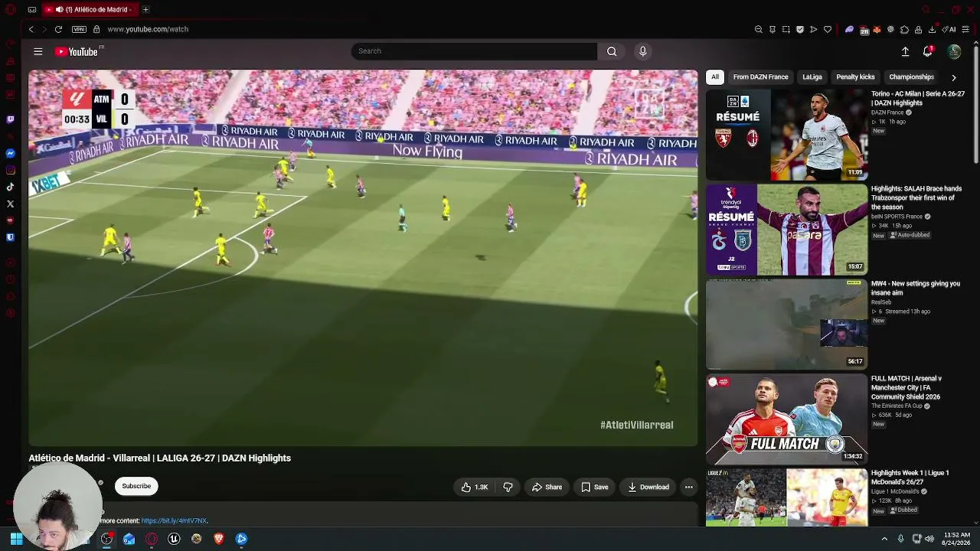Open the YouTube guide hamburger menu
980x551 pixels.
(x=38, y=51)
